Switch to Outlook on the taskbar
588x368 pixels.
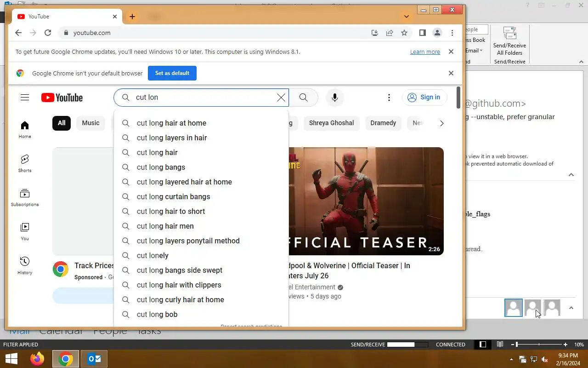pyautogui.click(x=94, y=359)
